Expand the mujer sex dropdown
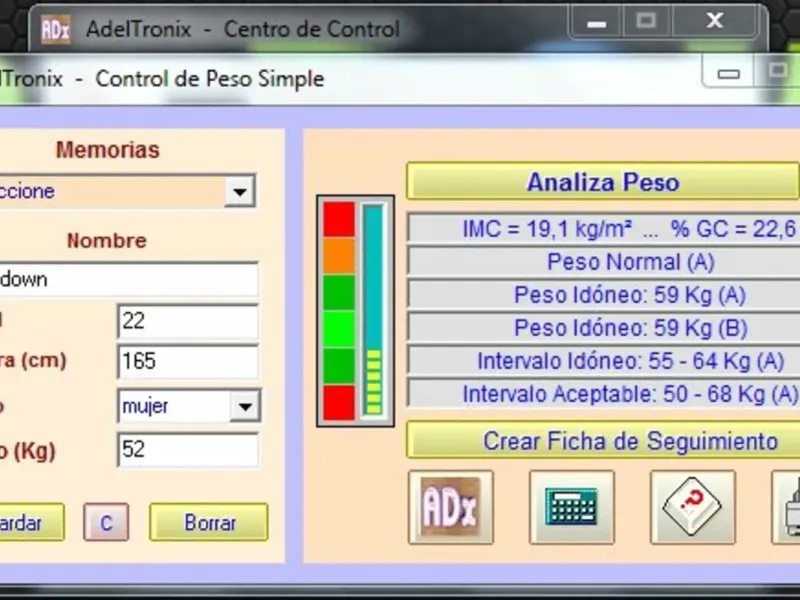 (x=245, y=406)
